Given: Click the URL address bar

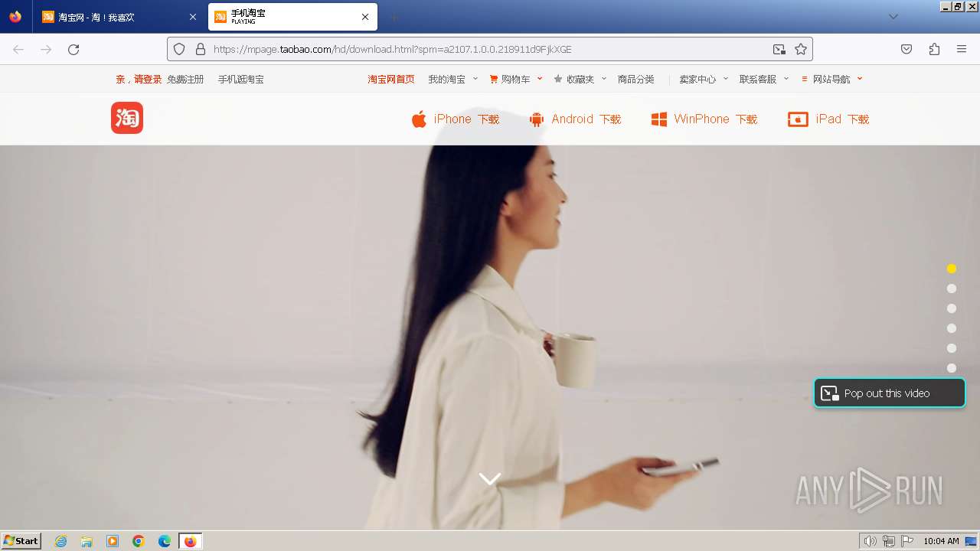Looking at the screenshot, I should point(490,50).
